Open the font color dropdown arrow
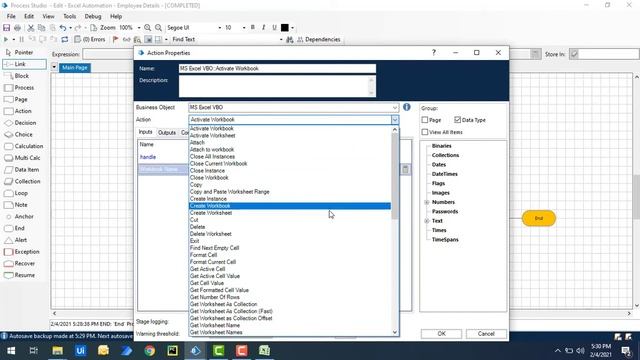Image resolution: width=640 pixels, height=360 pixels. [x=292, y=28]
